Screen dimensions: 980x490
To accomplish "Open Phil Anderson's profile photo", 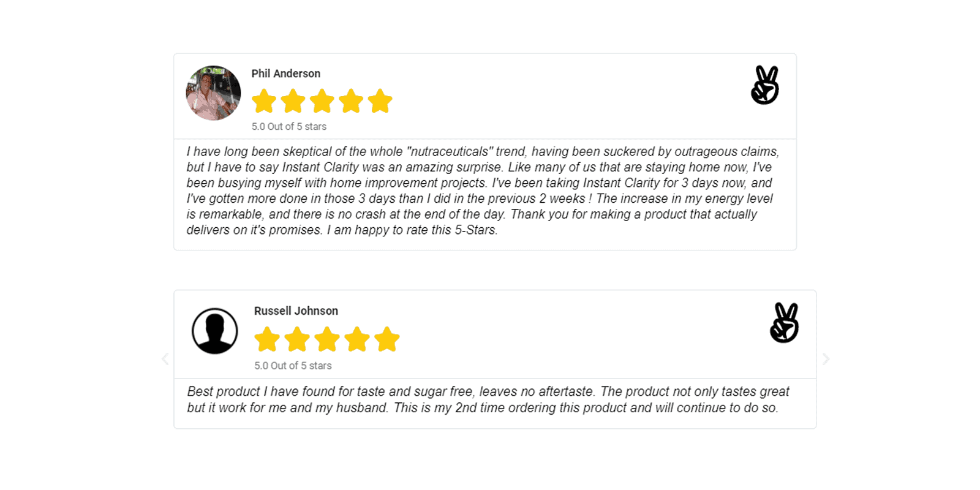I will (213, 93).
